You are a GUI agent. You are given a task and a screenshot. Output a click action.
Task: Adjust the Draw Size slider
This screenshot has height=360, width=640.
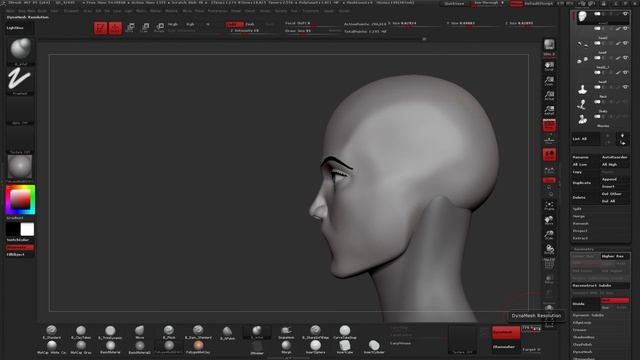(x=312, y=31)
